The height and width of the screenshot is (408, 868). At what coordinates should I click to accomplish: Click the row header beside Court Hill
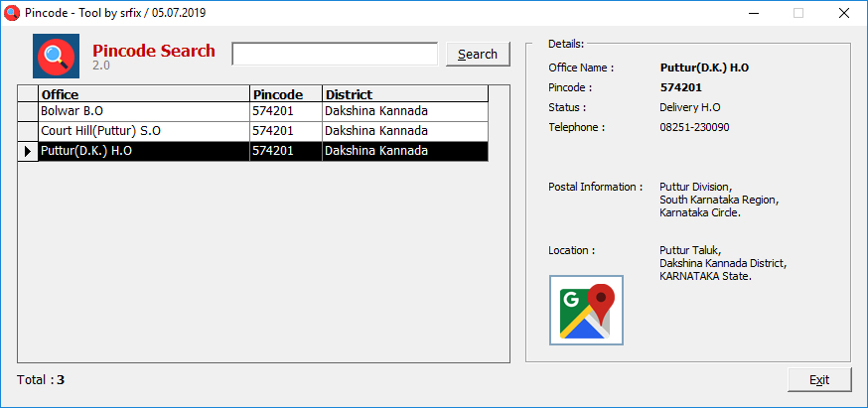[28, 131]
